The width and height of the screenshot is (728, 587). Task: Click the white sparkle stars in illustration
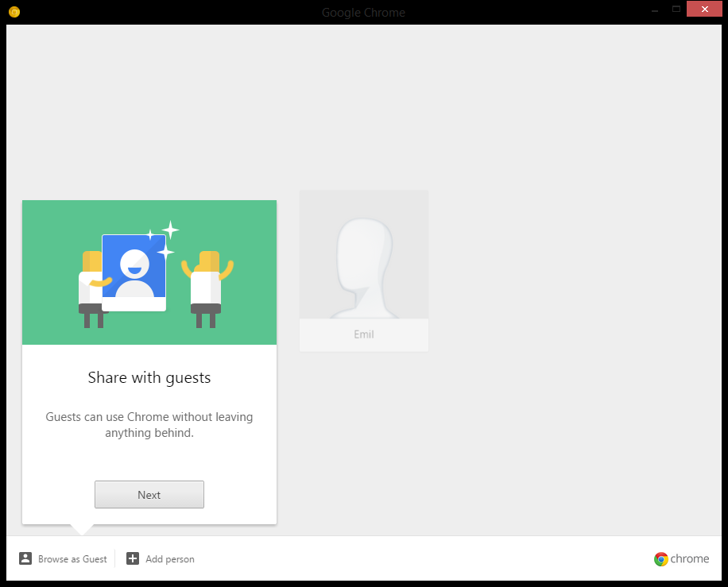click(x=164, y=239)
